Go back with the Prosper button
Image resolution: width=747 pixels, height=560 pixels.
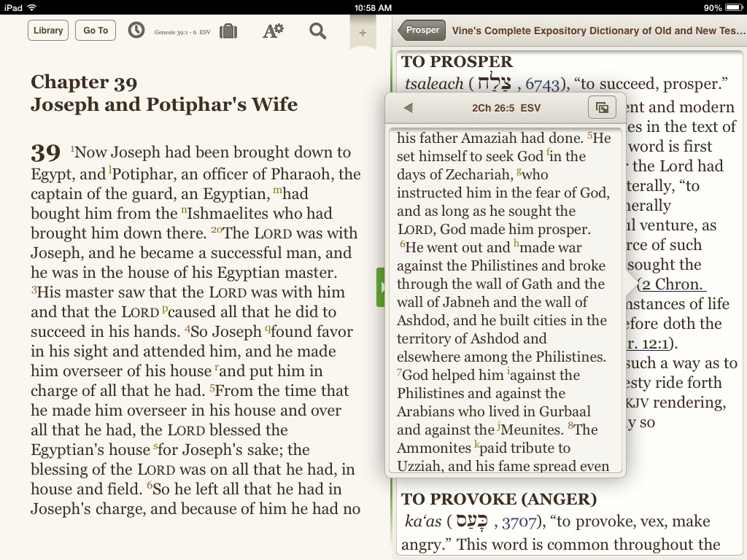tap(422, 30)
